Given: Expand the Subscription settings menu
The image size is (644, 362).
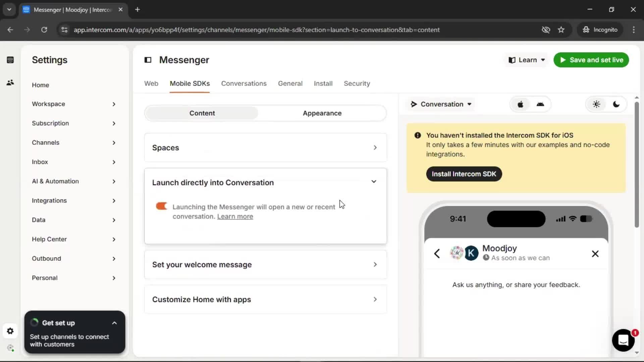Looking at the screenshot, I should click(x=74, y=123).
